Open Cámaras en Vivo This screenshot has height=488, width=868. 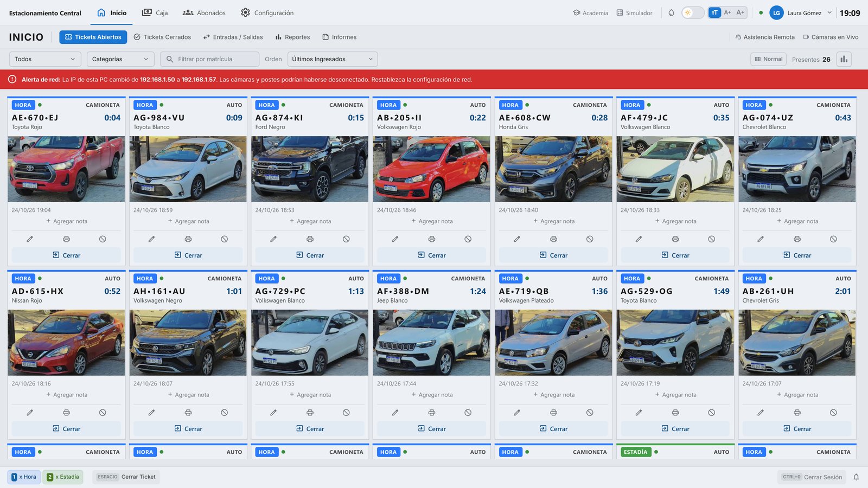(x=831, y=37)
